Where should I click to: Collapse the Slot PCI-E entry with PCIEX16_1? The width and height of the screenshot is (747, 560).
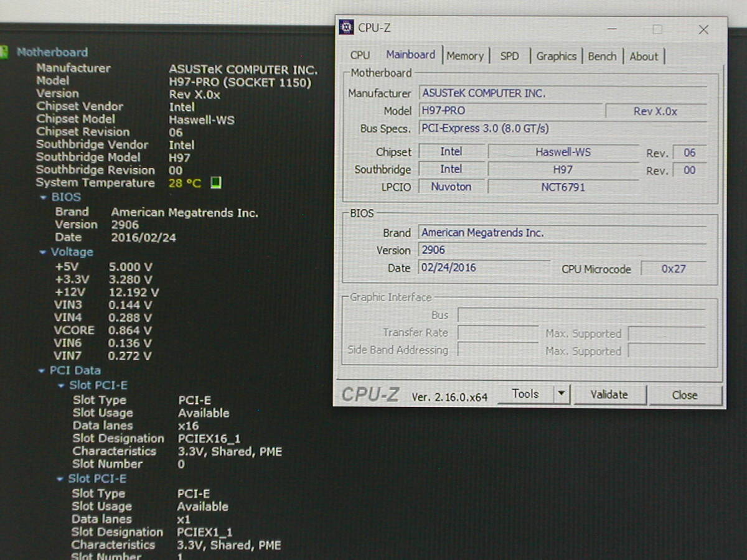(61, 386)
